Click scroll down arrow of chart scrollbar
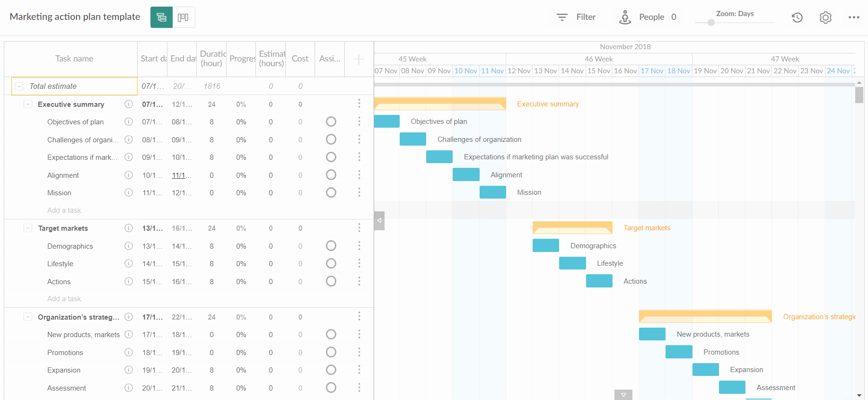Image resolution: width=868 pixels, height=400 pixels. point(859,395)
